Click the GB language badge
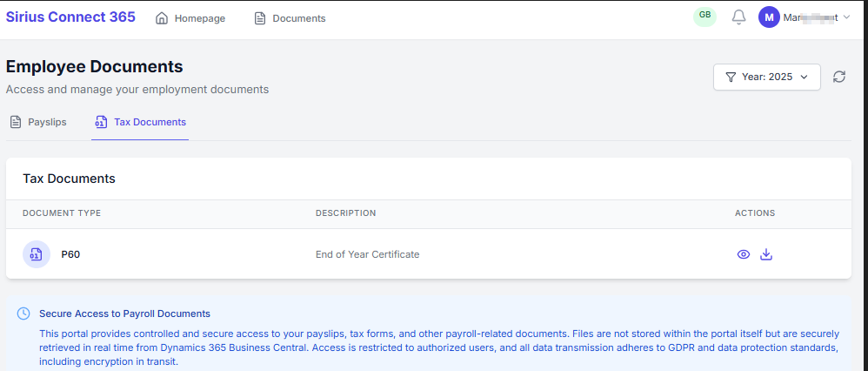This screenshot has width=868, height=371. [704, 16]
